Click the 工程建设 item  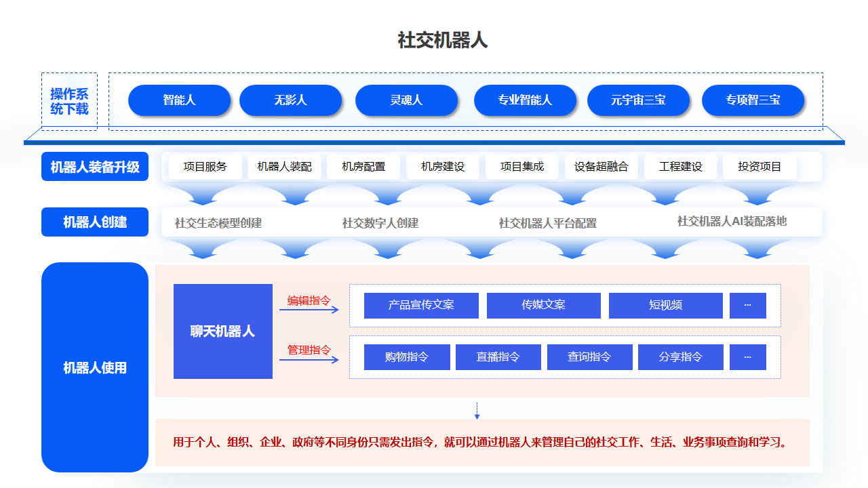point(681,167)
